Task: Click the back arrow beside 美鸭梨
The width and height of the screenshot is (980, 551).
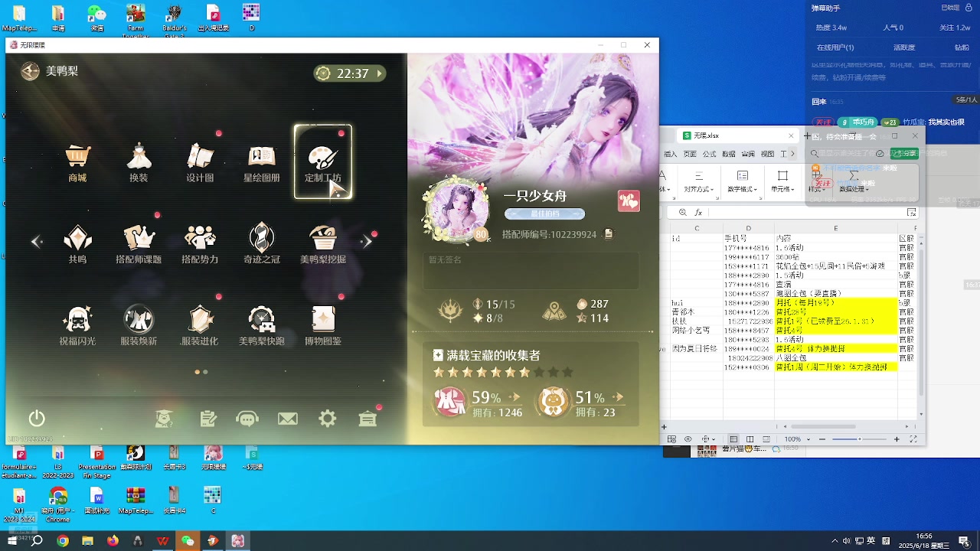Action: (30, 71)
